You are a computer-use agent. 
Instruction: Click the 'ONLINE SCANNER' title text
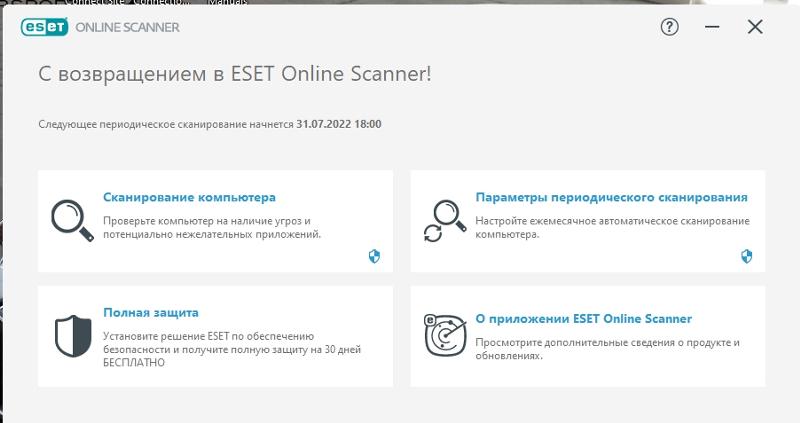pyautogui.click(x=128, y=28)
